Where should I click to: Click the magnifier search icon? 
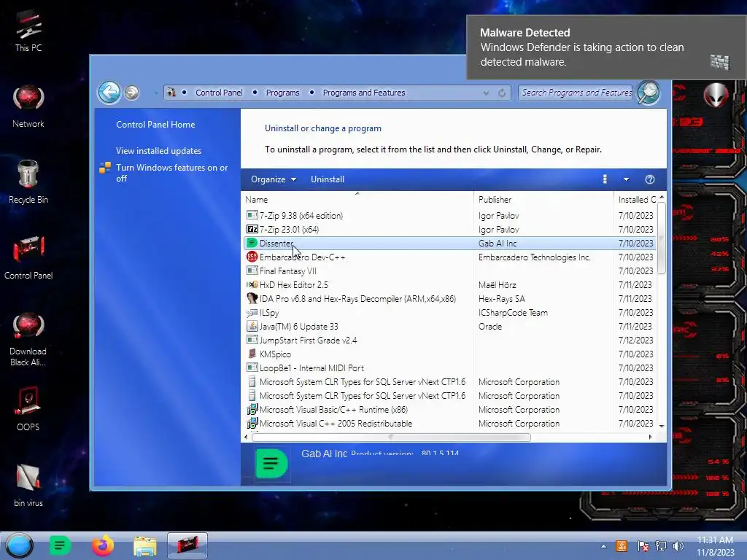pos(649,93)
